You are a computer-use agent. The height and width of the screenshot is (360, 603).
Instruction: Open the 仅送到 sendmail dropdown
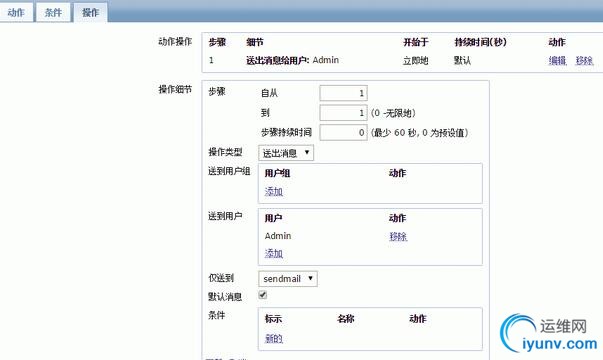pos(288,279)
